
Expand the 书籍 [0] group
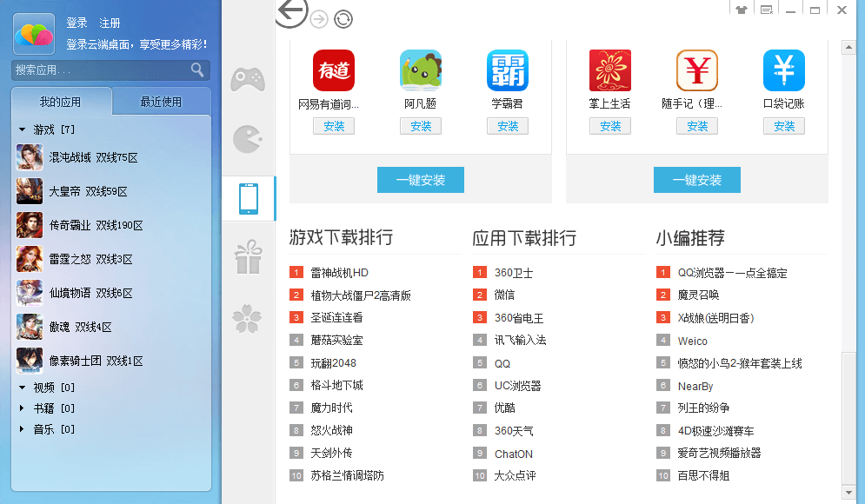(x=22, y=408)
